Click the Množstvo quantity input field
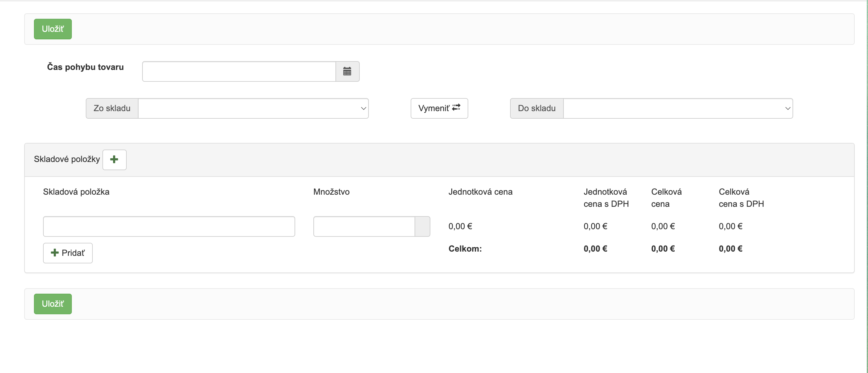Image resolution: width=868 pixels, height=373 pixels. pos(364,226)
